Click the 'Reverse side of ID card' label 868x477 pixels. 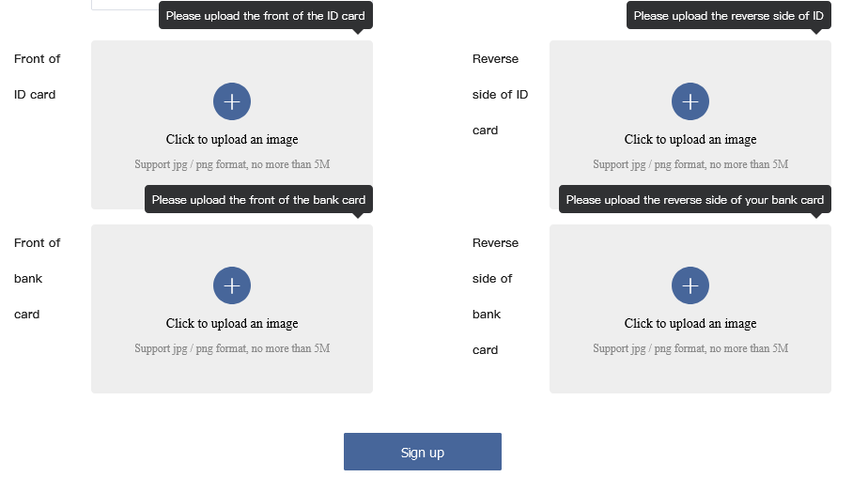point(500,95)
